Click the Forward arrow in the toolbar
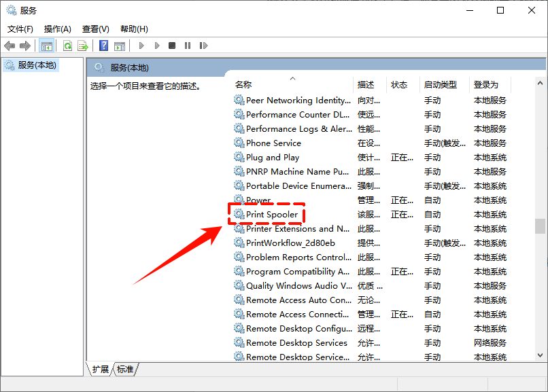Viewport: 548px width, 392px height. click(25, 46)
